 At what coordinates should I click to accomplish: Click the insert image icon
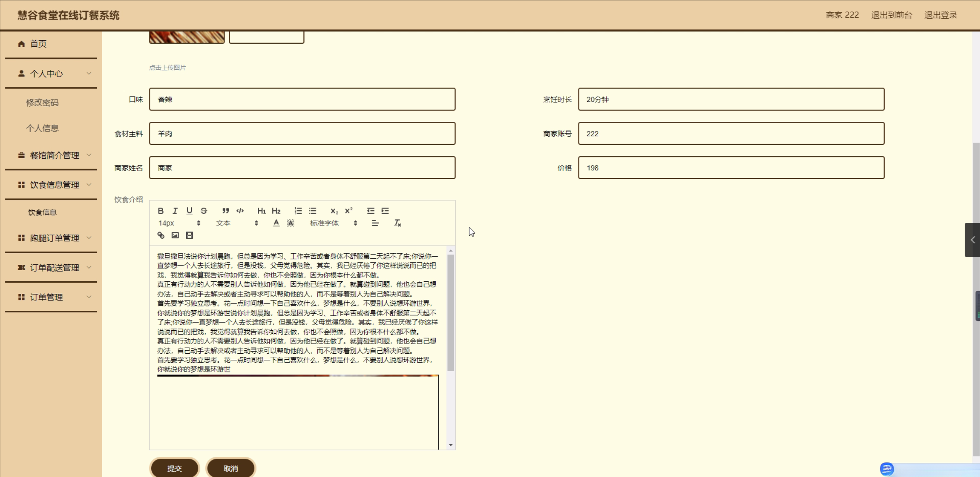(175, 235)
